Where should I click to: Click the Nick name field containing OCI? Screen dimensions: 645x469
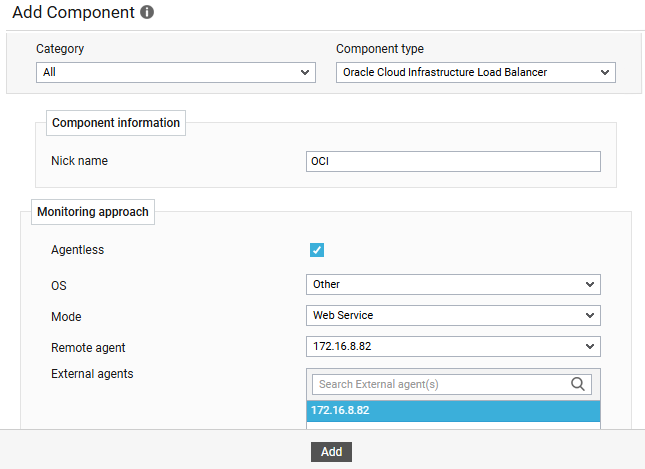[453, 162]
